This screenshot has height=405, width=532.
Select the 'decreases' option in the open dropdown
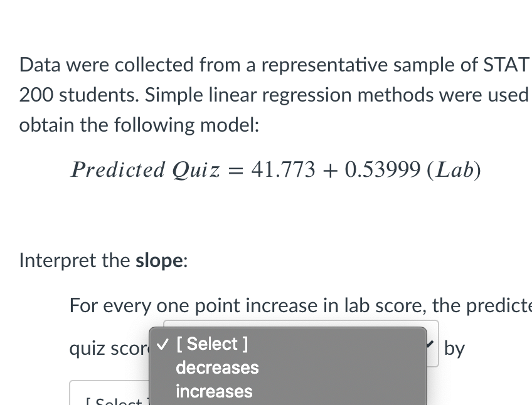[x=217, y=368]
